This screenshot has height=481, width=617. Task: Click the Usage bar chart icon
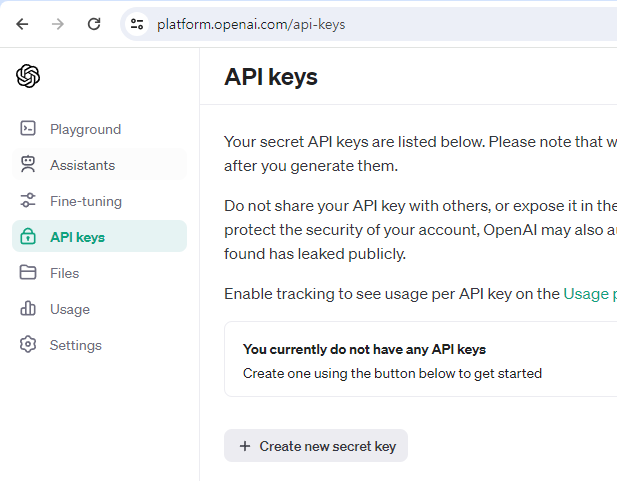point(28,309)
